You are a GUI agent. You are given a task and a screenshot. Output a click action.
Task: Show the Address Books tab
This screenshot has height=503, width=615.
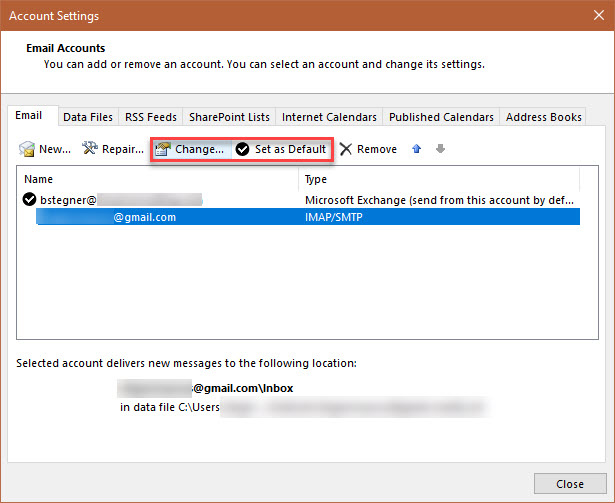543,117
